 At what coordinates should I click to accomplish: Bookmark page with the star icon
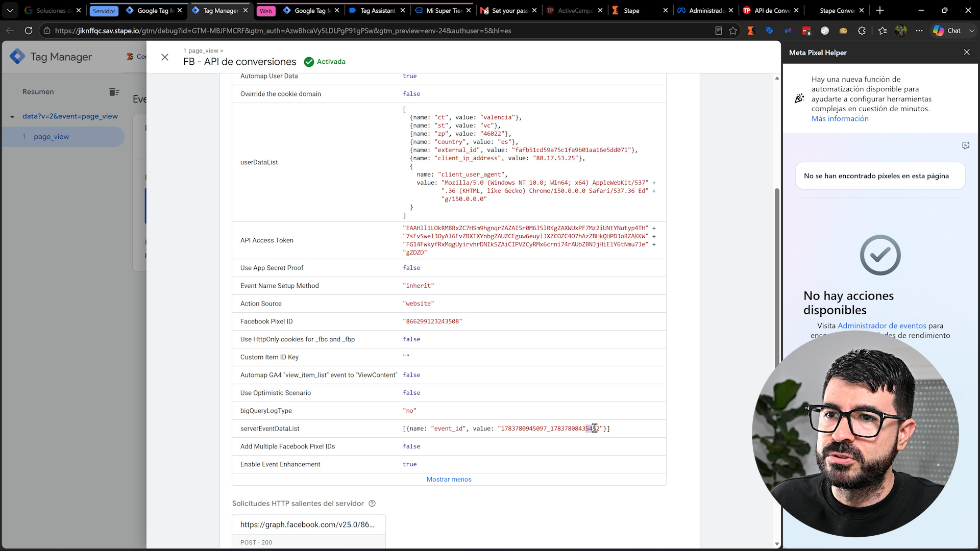tap(733, 31)
